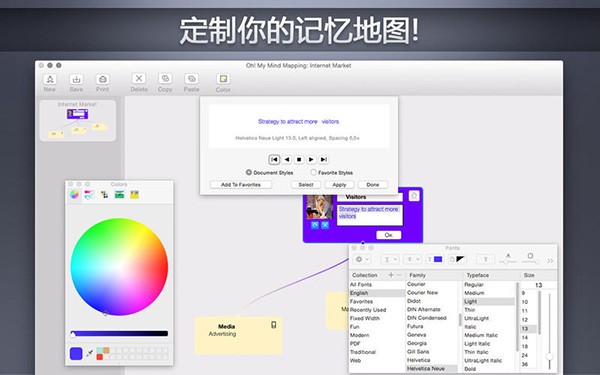Open the strikethrough style dropdown in Fonts

point(412,259)
